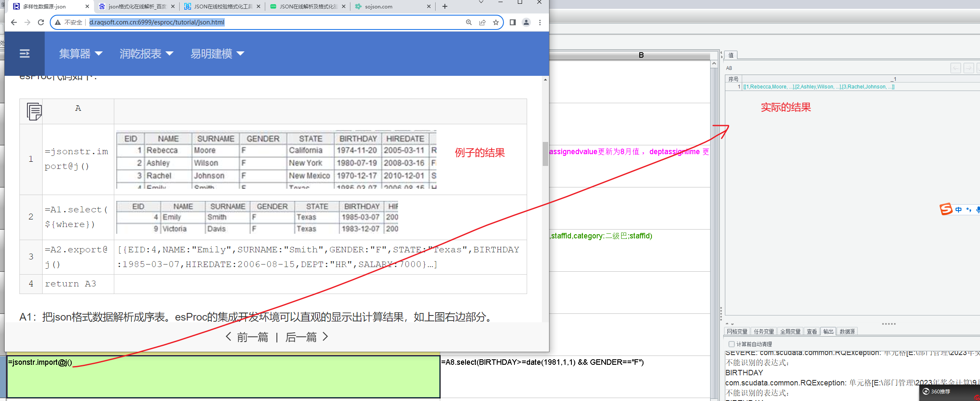Open a new browser tab
Screen dimensions: 980x401
445,6
